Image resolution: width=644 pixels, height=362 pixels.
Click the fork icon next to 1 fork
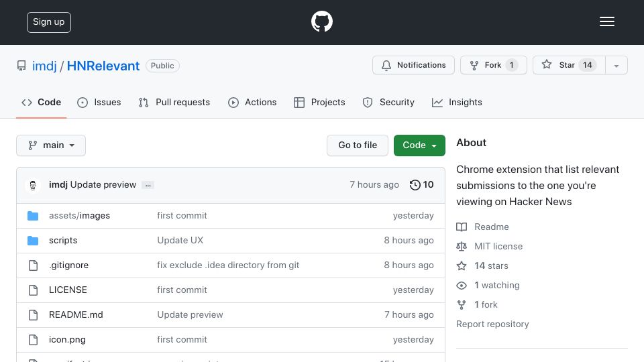462,304
